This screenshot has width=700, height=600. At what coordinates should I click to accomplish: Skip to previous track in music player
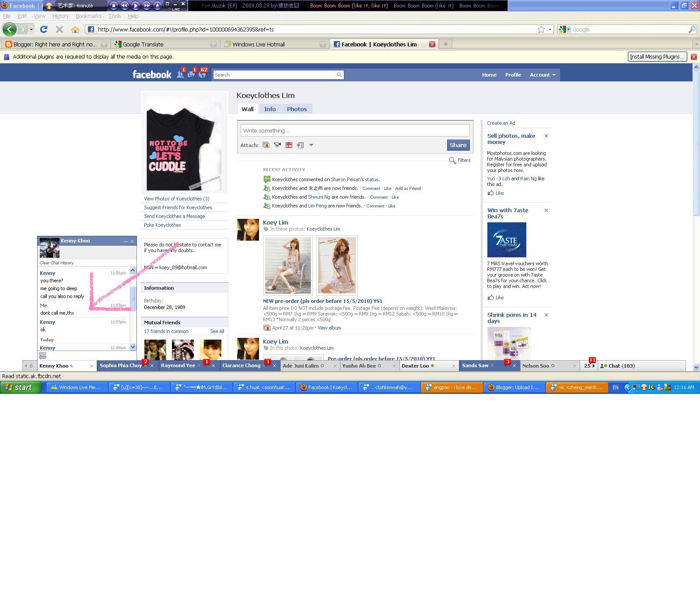[x=124, y=5]
